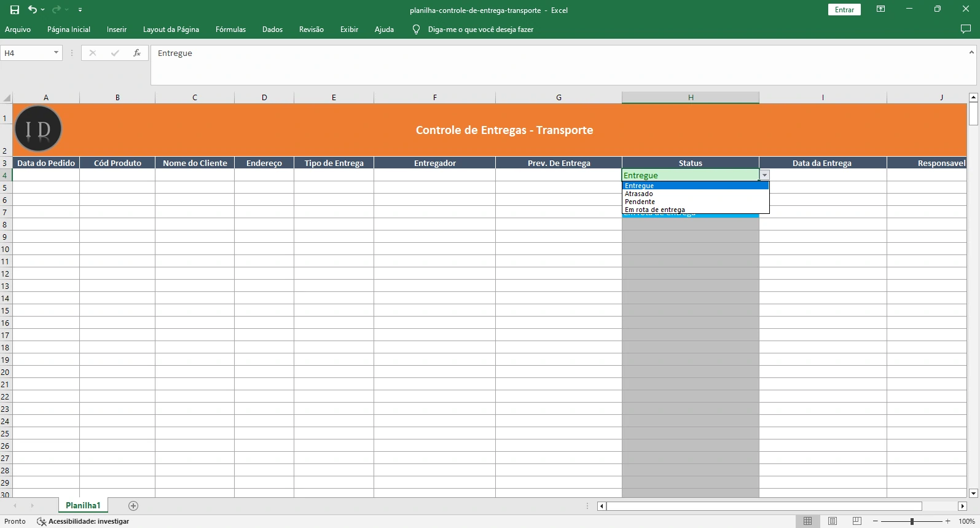Click the Undo arrow icon
This screenshot has width=980, height=528.
[33, 10]
